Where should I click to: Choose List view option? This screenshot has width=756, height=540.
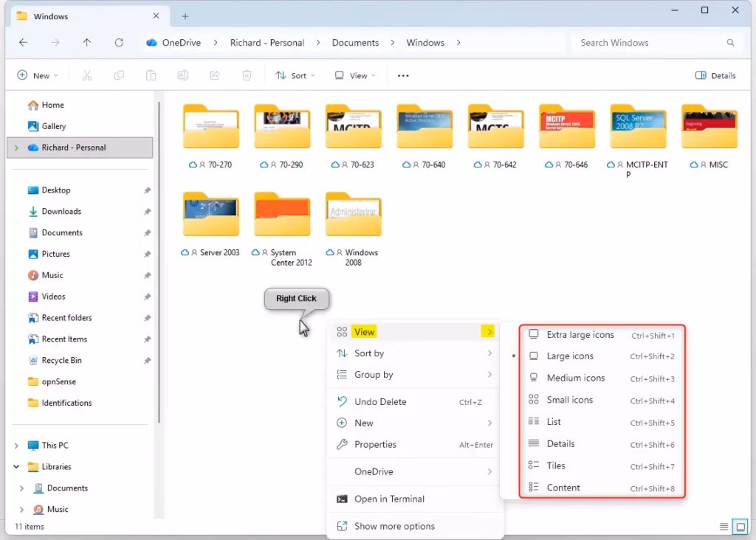[602, 422]
